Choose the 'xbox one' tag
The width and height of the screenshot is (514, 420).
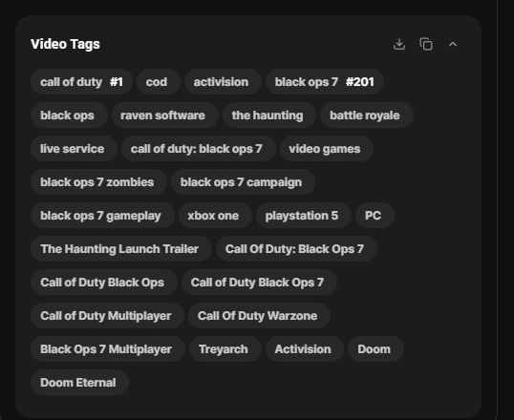215,216
